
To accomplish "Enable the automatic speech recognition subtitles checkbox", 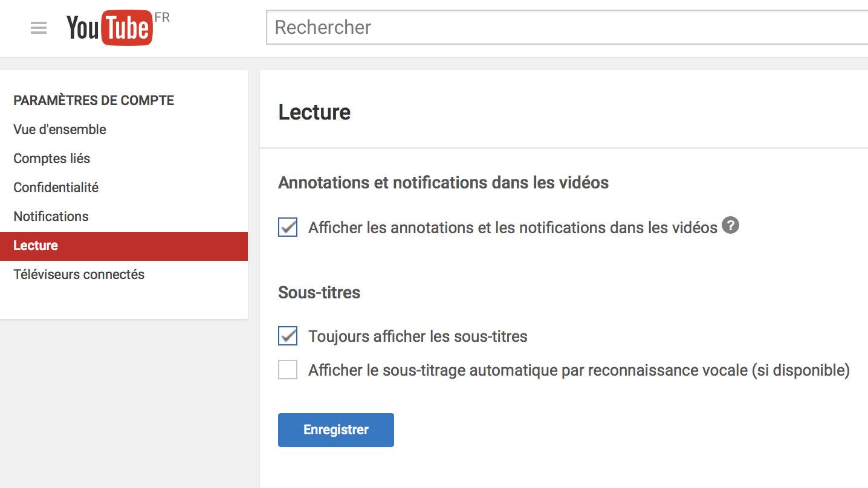I will tap(288, 370).
